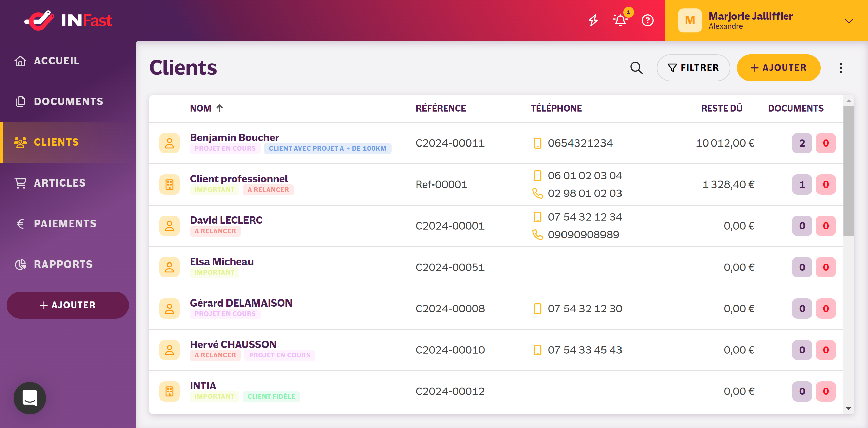Select the Rapports menu entry
The width and height of the screenshot is (868, 428).
(x=63, y=264)
